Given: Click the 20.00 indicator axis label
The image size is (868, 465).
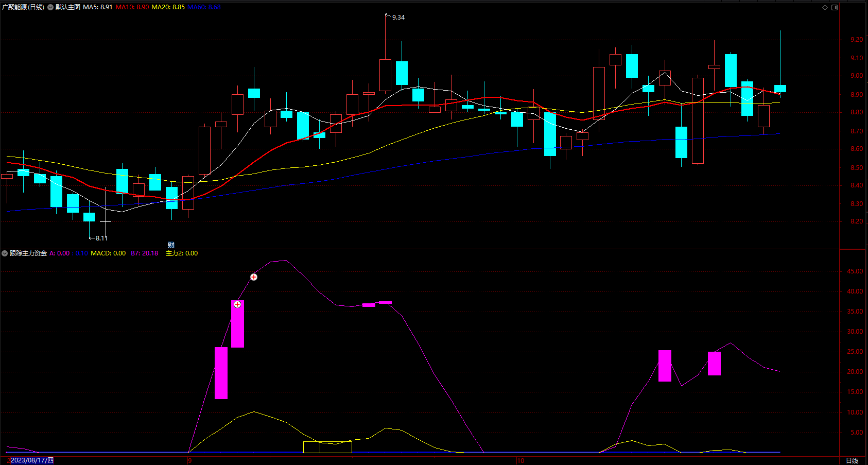Looking at the screenshot, I should [x=855, y=372].
